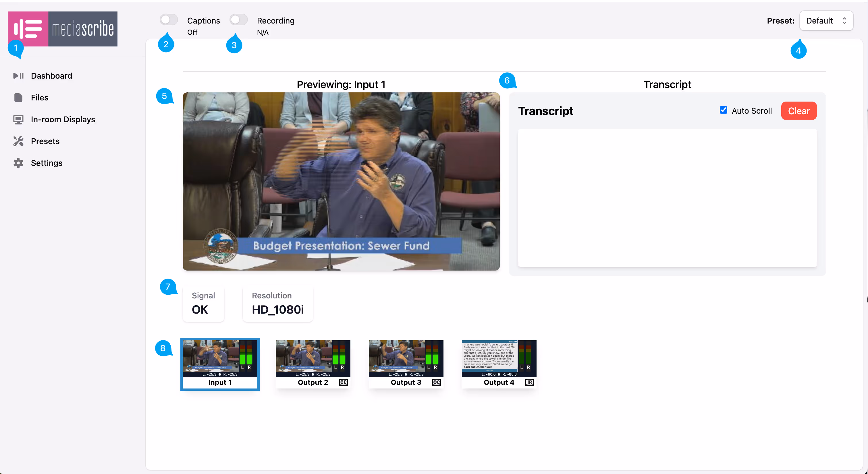Turn on the Recording toggle
Viewport: 868px width, 474px height.
click(x=239, y=20)
